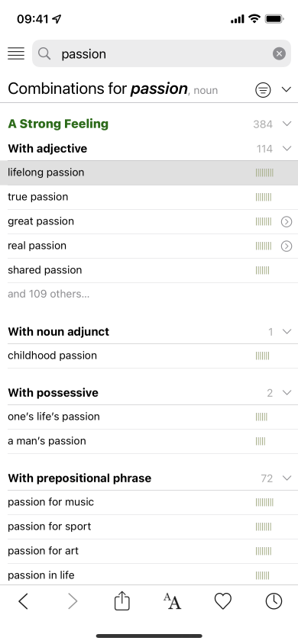Image resolution: width=298 pixels, height=644 pixels.
Task: Tap the share icon in bottom toolbar
Action: (x=122, y=602)
